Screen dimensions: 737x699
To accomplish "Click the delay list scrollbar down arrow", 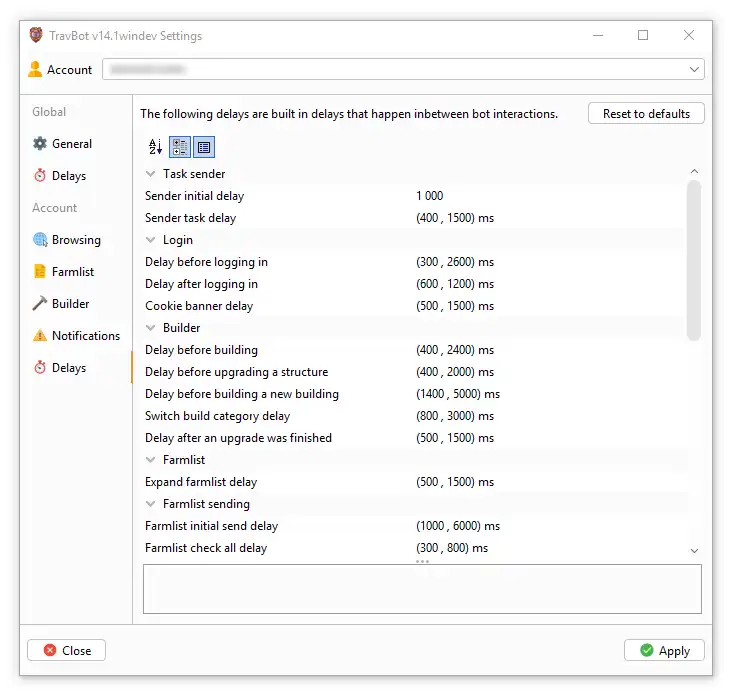I will (x=694, y=550).
